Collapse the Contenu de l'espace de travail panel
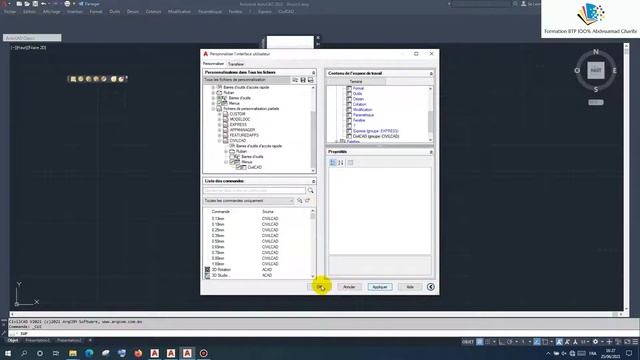Image resolution: width=640 pixels, height=360 pixels. click(x=431, y=73)
